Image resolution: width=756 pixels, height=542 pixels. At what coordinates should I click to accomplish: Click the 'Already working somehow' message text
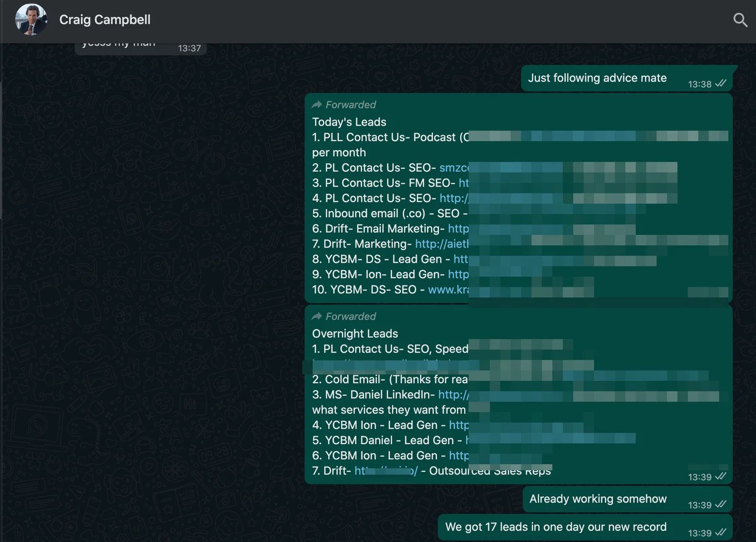598,499
